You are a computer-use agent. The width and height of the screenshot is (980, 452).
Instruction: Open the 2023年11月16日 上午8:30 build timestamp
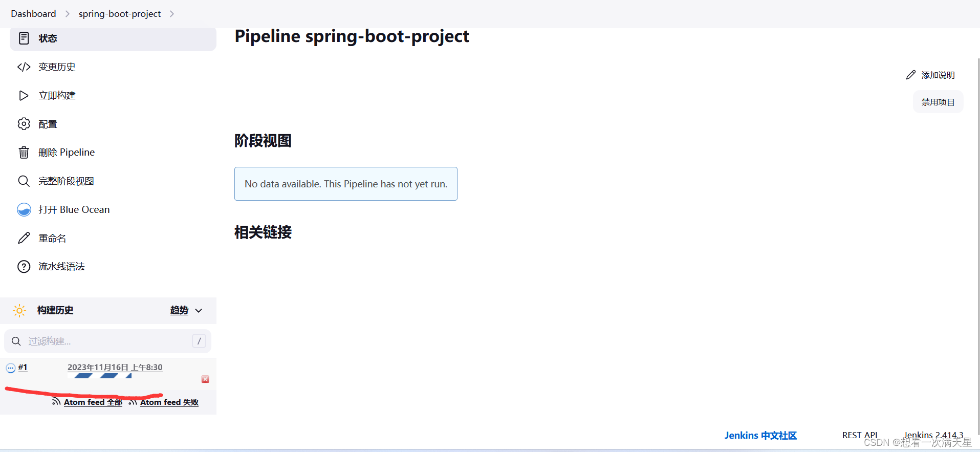pos(115,368)
